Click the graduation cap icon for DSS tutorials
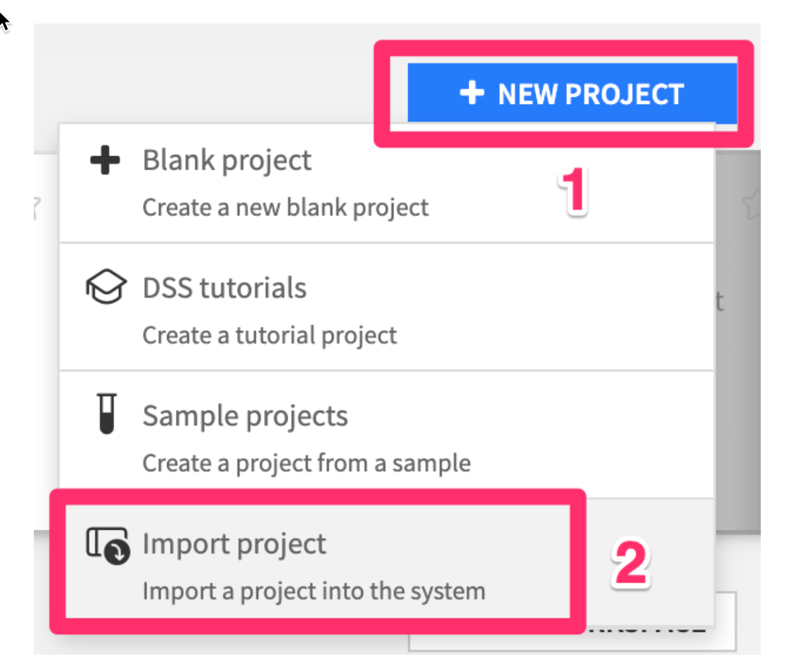This screenshot has width=792, height=672. coord(106,287)
